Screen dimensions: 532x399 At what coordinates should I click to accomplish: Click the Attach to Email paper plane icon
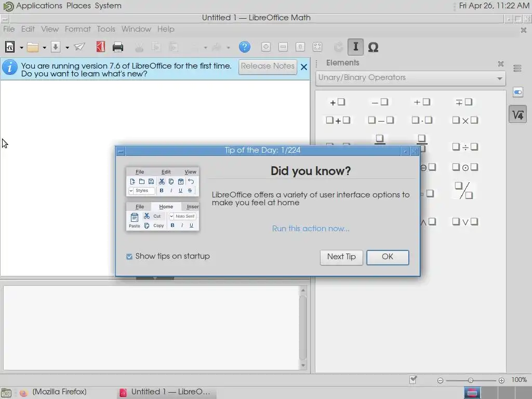(x=79, y=47)
